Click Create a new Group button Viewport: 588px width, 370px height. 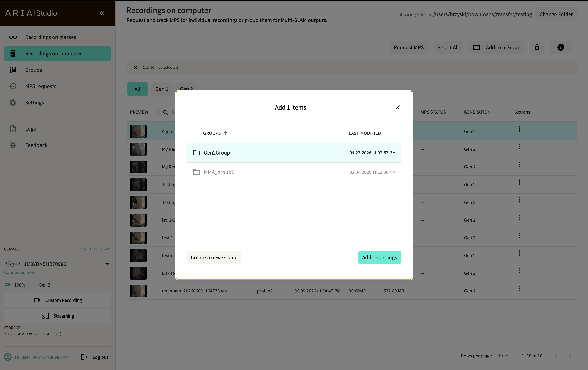point(213,257)
